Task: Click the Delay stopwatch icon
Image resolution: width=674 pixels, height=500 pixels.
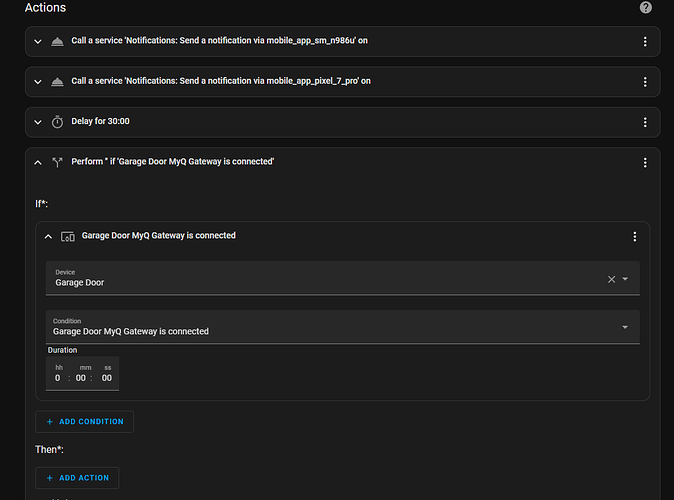Action: [57, 122]
